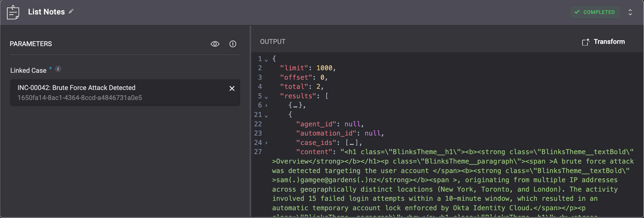Click the panel divider between parameters and output
644x218 pixels.
(250, 121)
